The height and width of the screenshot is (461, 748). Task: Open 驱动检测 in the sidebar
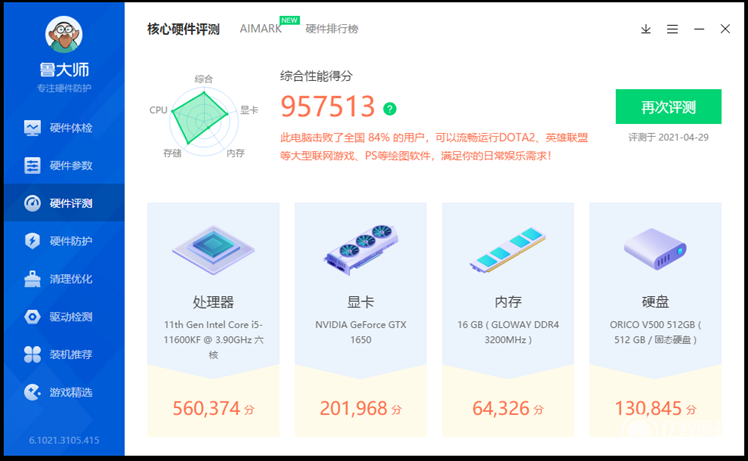tap(64, 316)
